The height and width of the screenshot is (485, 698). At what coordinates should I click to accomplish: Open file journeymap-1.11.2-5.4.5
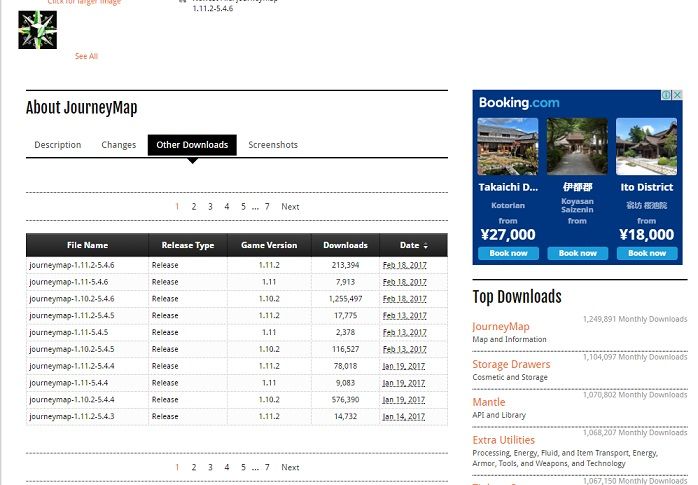coord(72,315)
